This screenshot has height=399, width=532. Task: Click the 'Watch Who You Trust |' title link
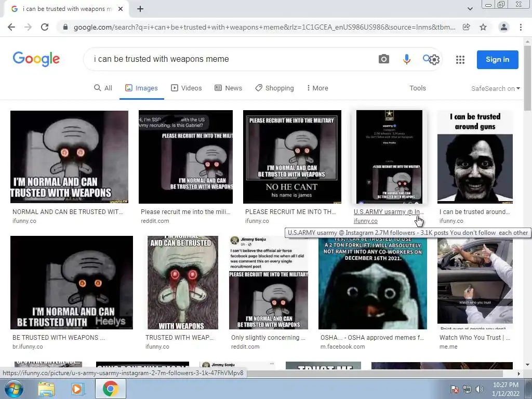point(475,338)
